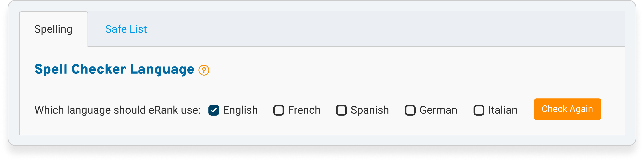The width and height of the screenshot is (644, 161).
Task: Tick the Spanish language checkbox
Action: coord(342,110)
